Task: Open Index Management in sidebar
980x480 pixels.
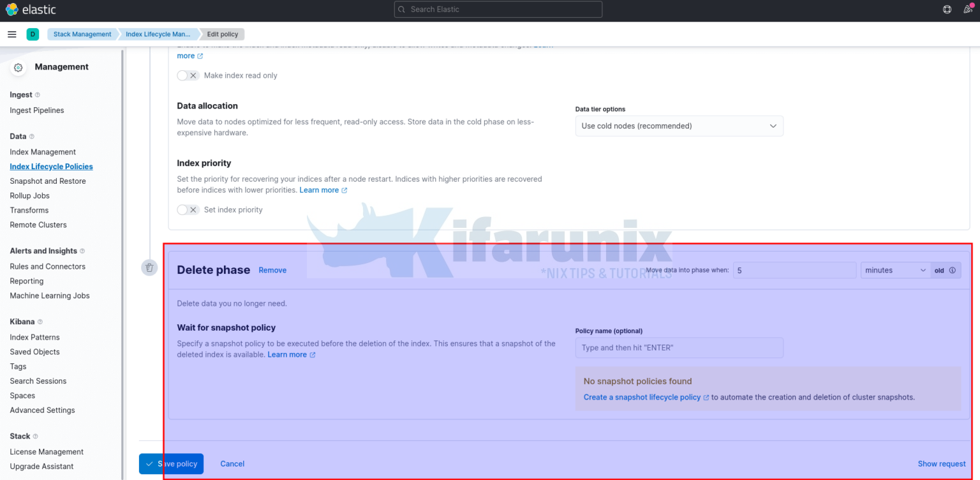Action: tap(43, 152)
